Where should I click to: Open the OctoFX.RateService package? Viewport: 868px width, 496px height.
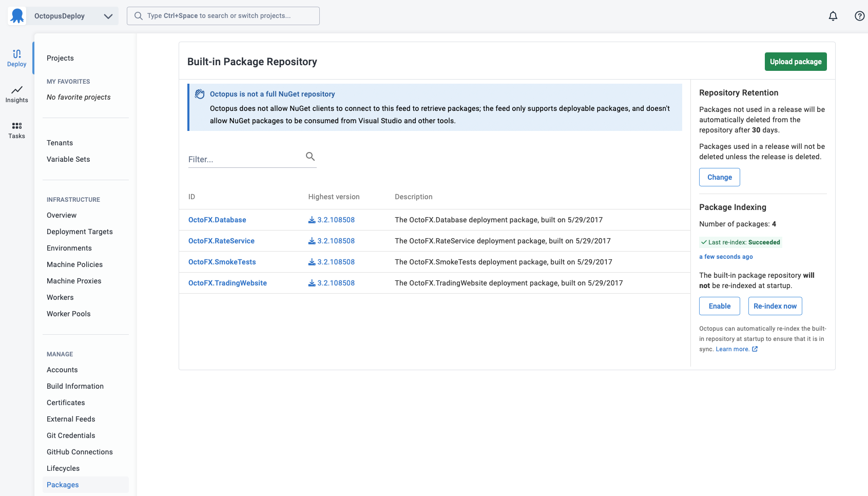click(x=221, y=241)
